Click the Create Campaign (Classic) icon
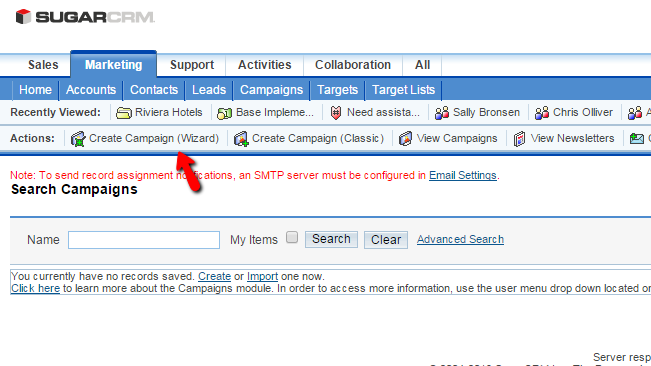 (241, 139)
